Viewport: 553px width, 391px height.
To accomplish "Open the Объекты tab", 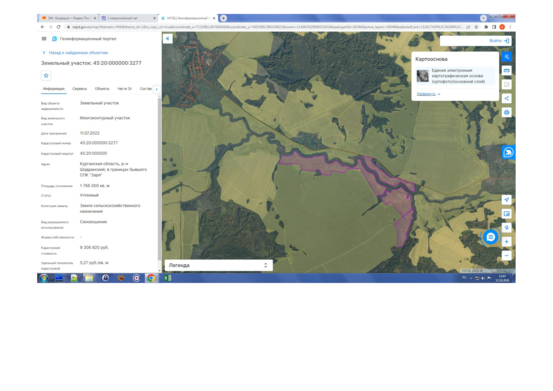I will pos(102,89).
